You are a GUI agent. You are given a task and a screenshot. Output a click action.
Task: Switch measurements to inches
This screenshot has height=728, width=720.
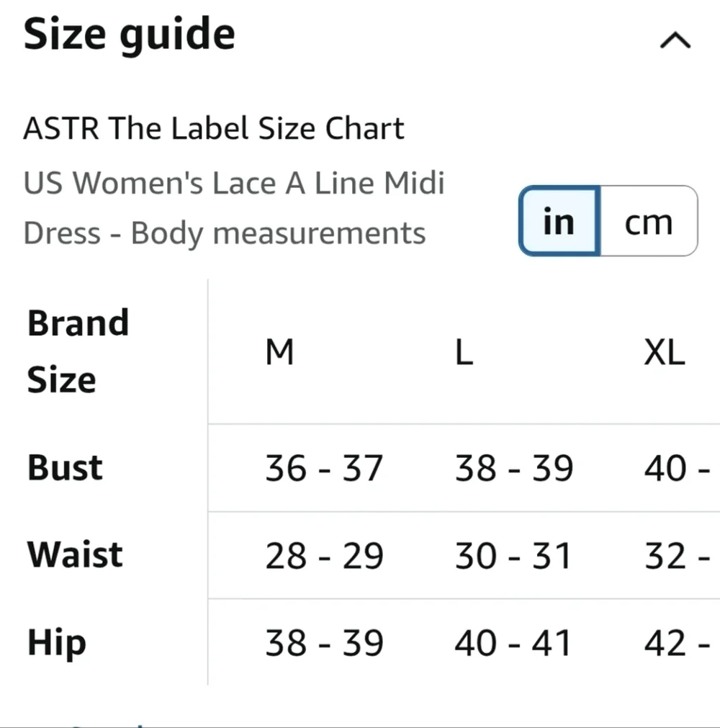tap(559, 222)
